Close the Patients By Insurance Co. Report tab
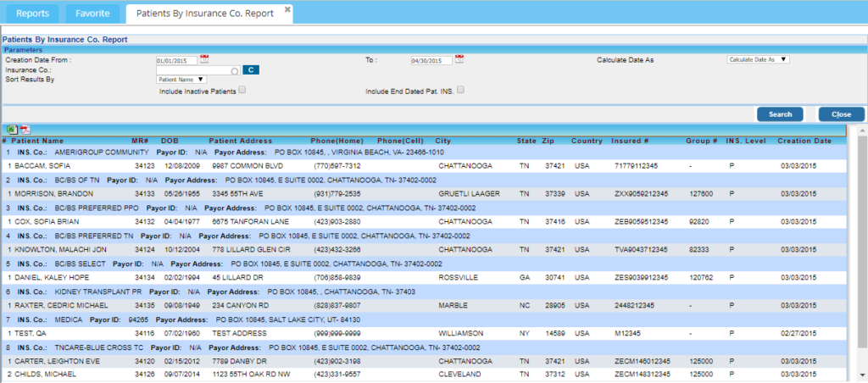The image size is (868, 383). tap(287, 9)
